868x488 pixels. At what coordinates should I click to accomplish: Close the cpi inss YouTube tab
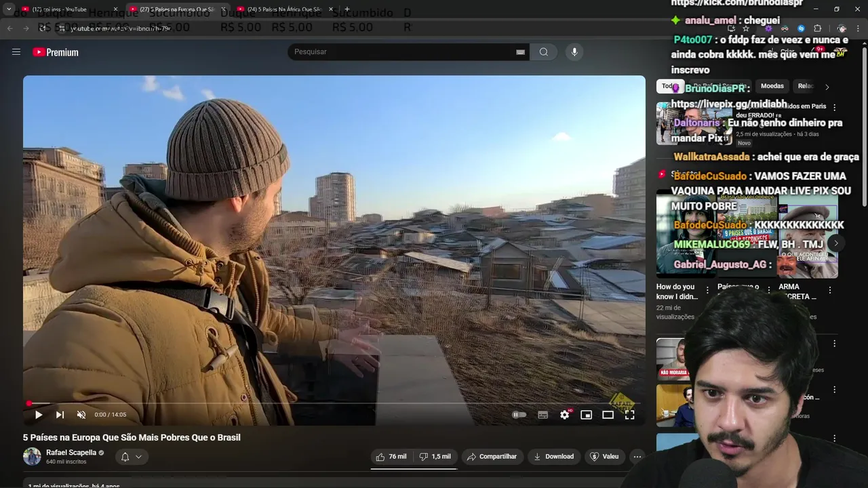tap(115, 9)
